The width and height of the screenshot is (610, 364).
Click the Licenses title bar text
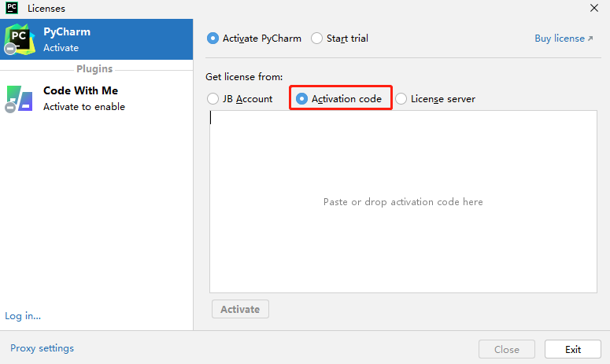pos(46,9)
